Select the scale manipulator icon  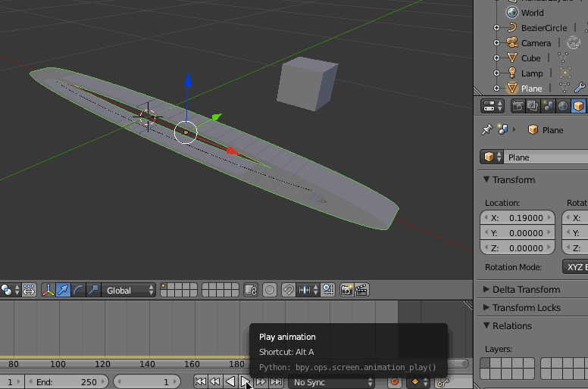point(93,290)
